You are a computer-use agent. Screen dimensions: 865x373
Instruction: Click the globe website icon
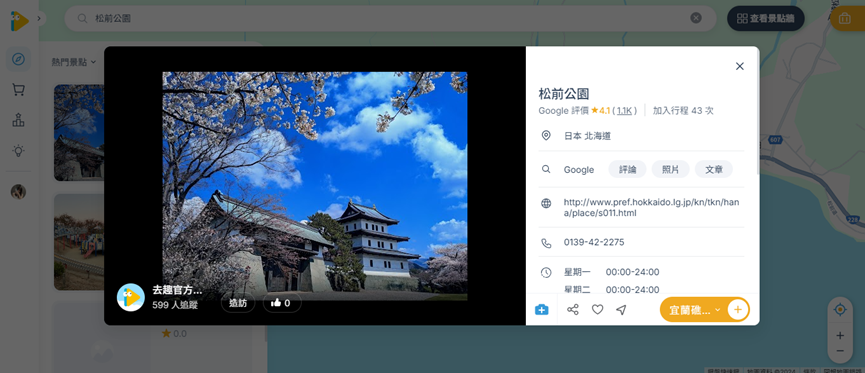click(546, 203)
